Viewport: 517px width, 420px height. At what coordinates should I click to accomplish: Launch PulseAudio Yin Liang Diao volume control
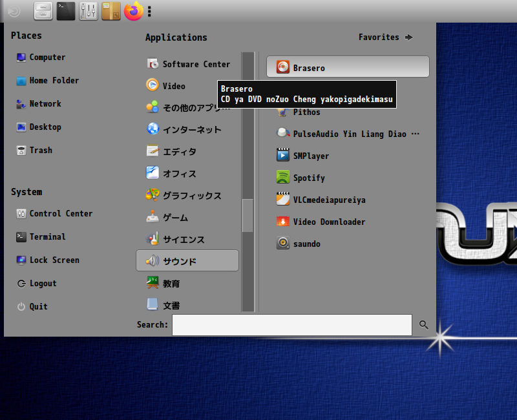point(348,134)
